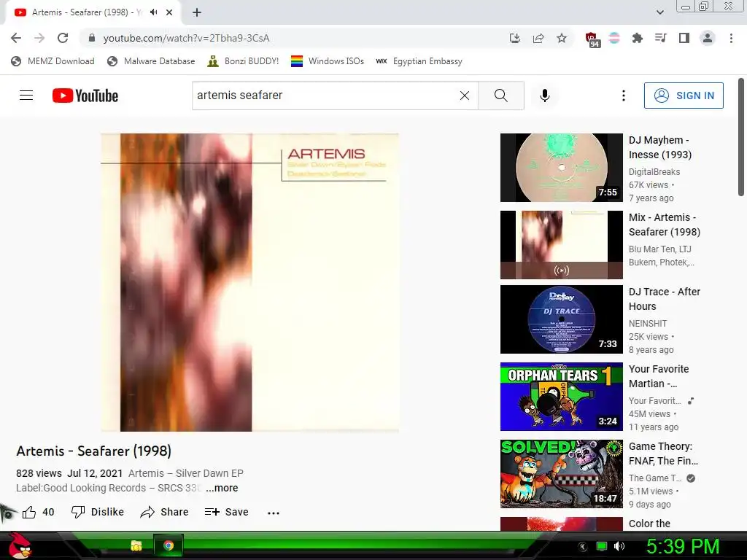This screenshot has width=747, height=560.
Task: Open the Chrome profile avatar
Action: 708,38
